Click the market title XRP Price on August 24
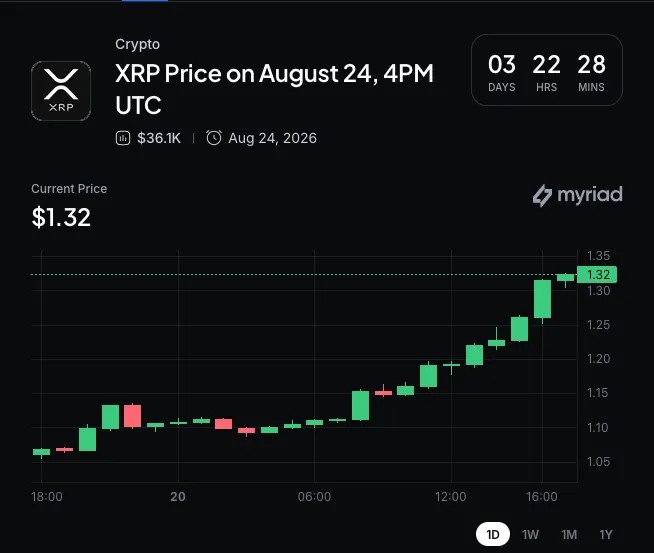Viewport: 654px width, 553px height. click(274, 89)
